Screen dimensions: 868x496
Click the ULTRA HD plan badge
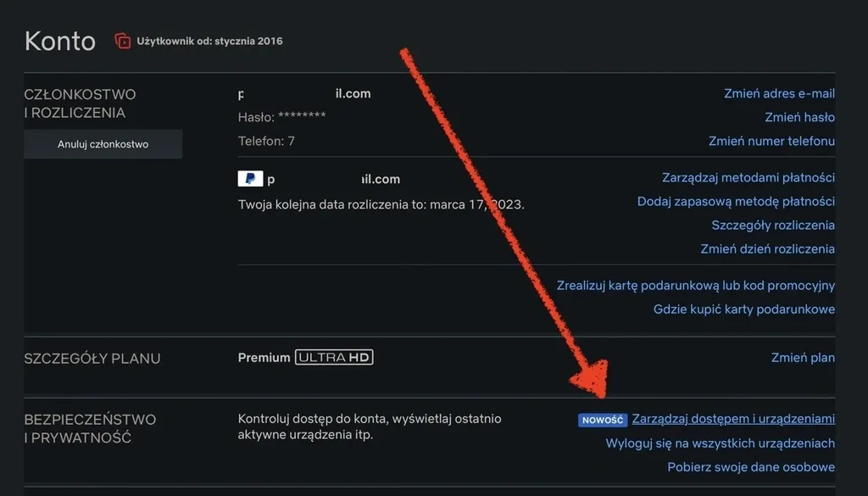[x=335, y=358]
